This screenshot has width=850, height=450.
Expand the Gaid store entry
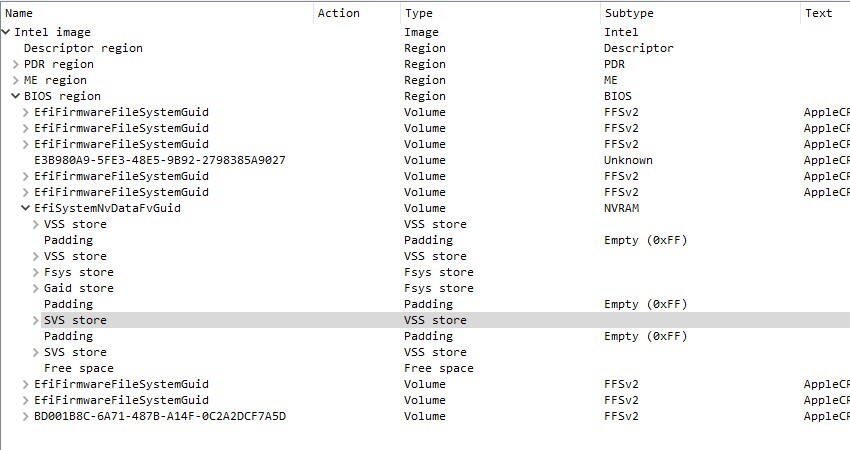click(36, 288)
